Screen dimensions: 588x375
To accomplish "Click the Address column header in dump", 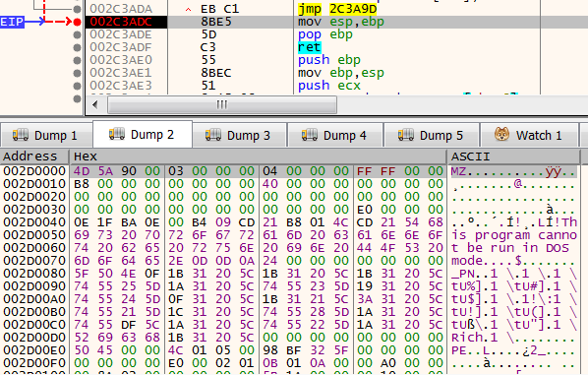I will pyautogui.click(x=34, y=156).
